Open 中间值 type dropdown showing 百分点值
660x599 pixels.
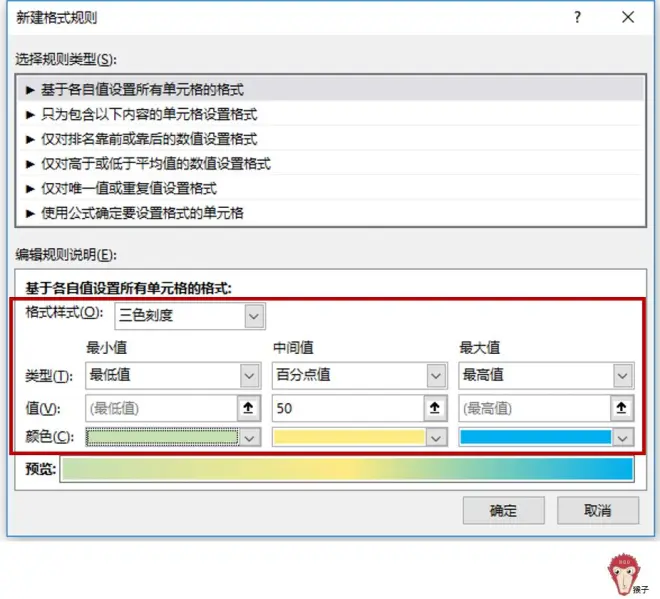pos(359,375)
